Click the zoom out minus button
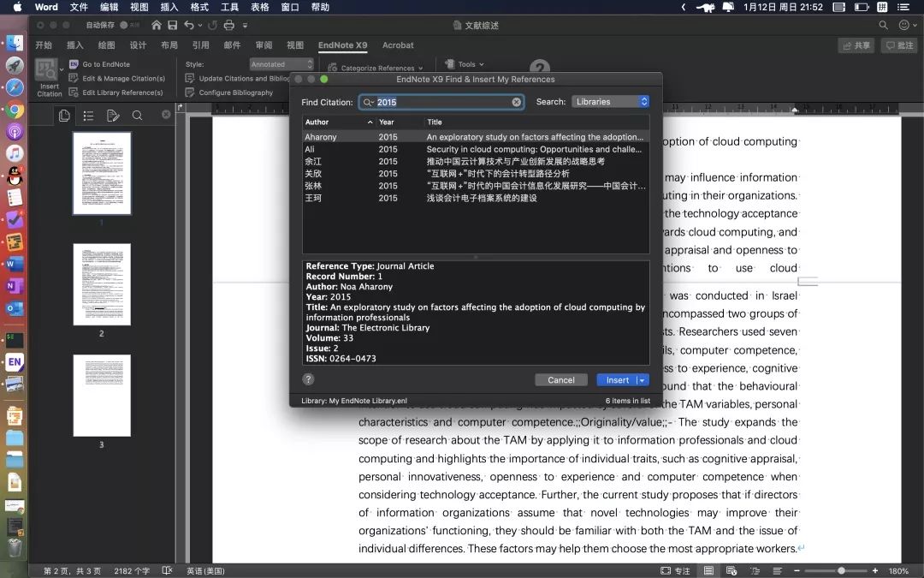Screen dimensions: 924x578 (797, 571)
